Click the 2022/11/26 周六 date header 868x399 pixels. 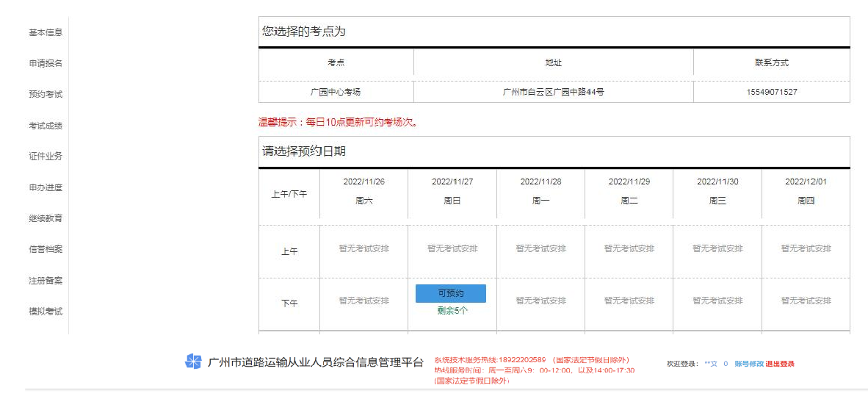click(364, 191)
